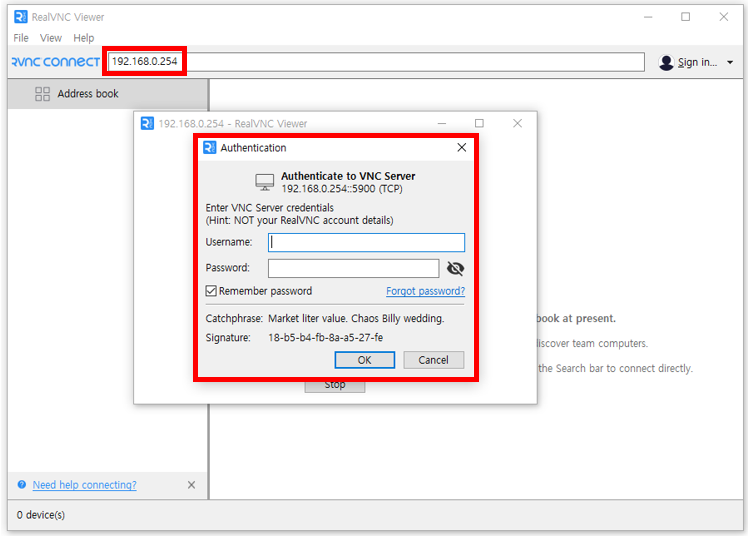Image resolution: width=751 pixels, height=537 pixels.
Task: Close the 192.168.0.254 connection window
Action: click(517, 123)
